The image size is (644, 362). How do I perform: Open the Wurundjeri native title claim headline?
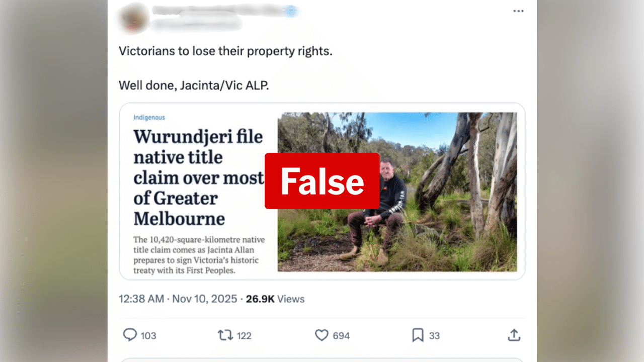click(x=199, y=177)
